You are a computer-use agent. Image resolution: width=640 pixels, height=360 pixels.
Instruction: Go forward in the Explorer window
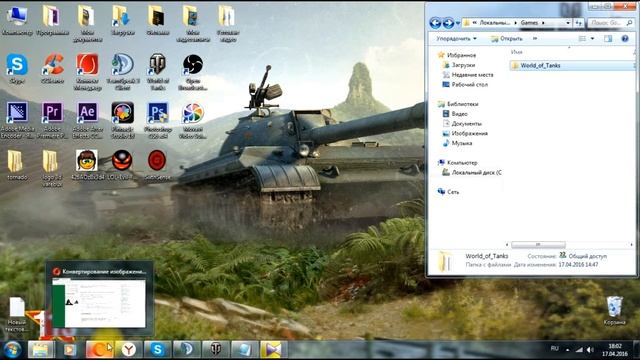[448, 22]
